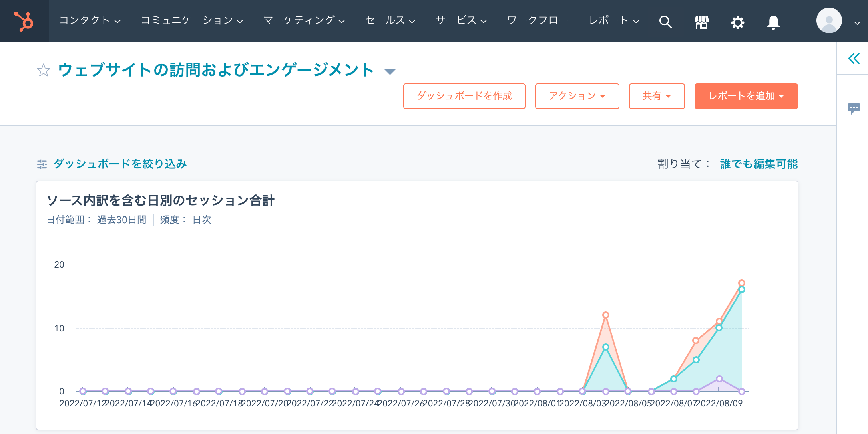Click the dashboard filter sliders icon

point(42,164)
